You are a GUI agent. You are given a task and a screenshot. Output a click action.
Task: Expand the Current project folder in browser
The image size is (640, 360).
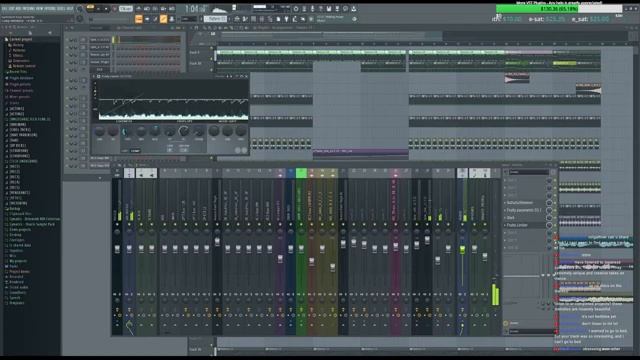pos(20,39)
